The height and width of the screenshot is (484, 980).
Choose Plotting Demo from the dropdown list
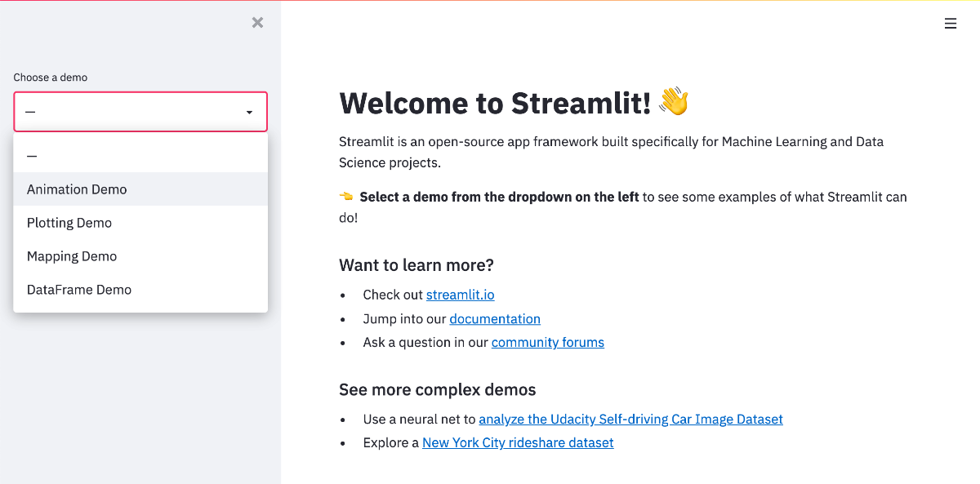pos(140,223)
